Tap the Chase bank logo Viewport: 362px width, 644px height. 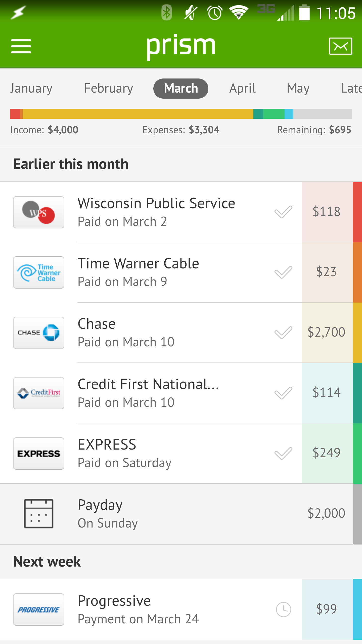(39, 333)
